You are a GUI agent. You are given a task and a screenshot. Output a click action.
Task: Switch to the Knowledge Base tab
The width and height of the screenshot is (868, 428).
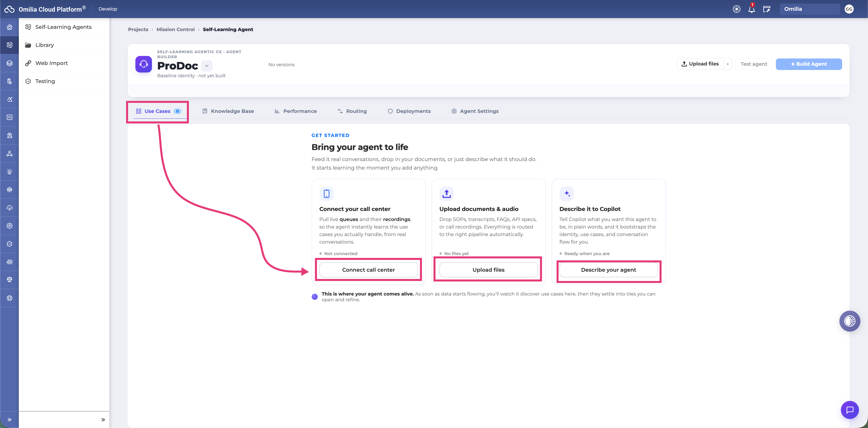[x=228, y=111]
